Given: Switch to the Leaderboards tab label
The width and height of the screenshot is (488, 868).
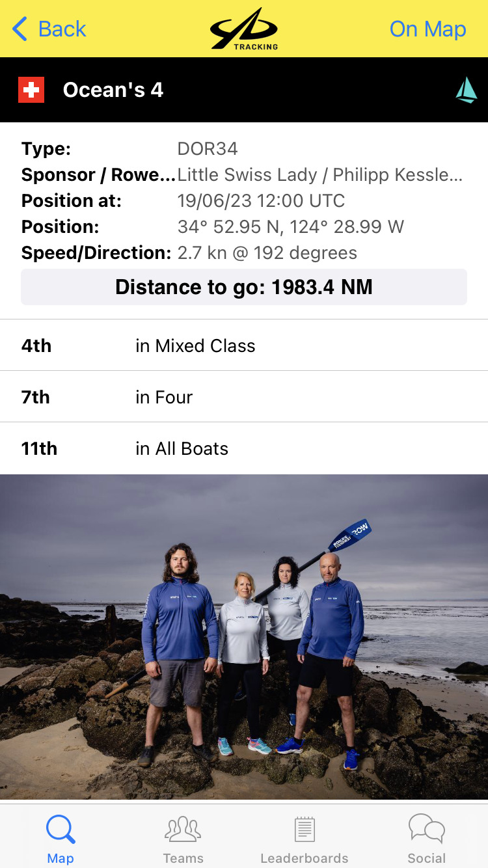Looking at the screenshot, I should point(305,858).
